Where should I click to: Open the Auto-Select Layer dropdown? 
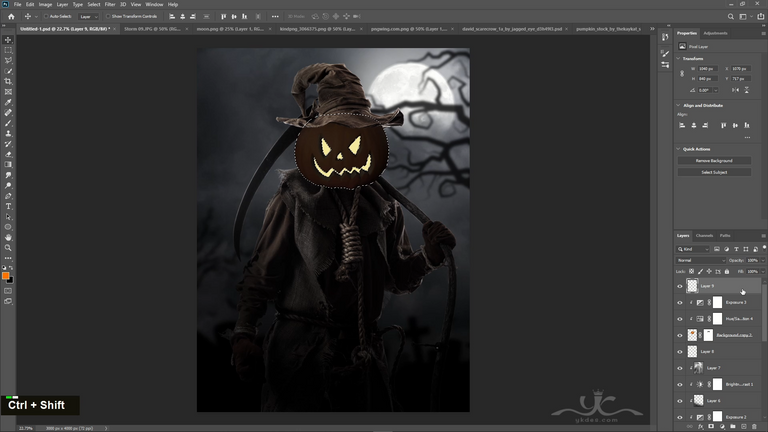click(89, 16)
